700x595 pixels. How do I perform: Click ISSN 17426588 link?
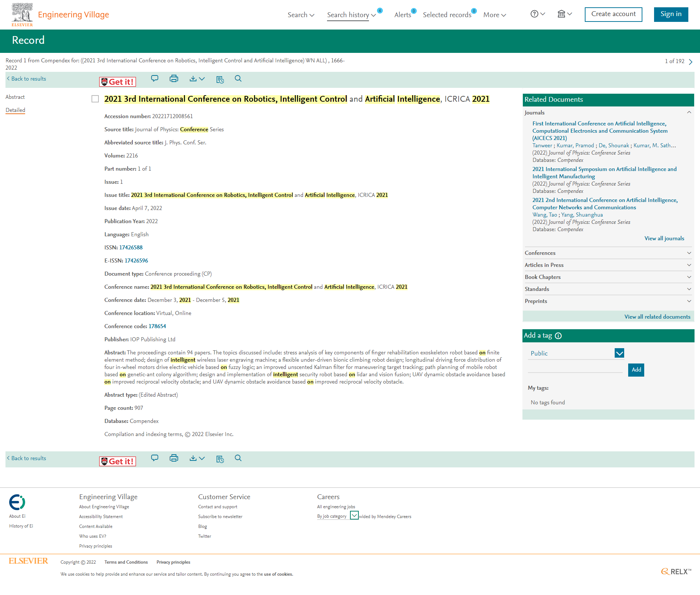[x=131, y=248]
